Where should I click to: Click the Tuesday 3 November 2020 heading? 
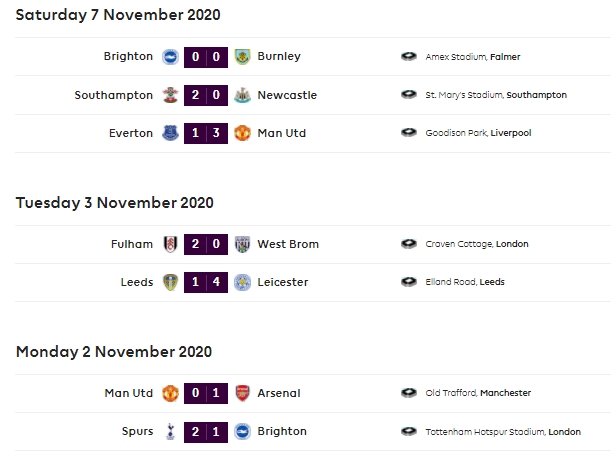[x=115, y=202]
